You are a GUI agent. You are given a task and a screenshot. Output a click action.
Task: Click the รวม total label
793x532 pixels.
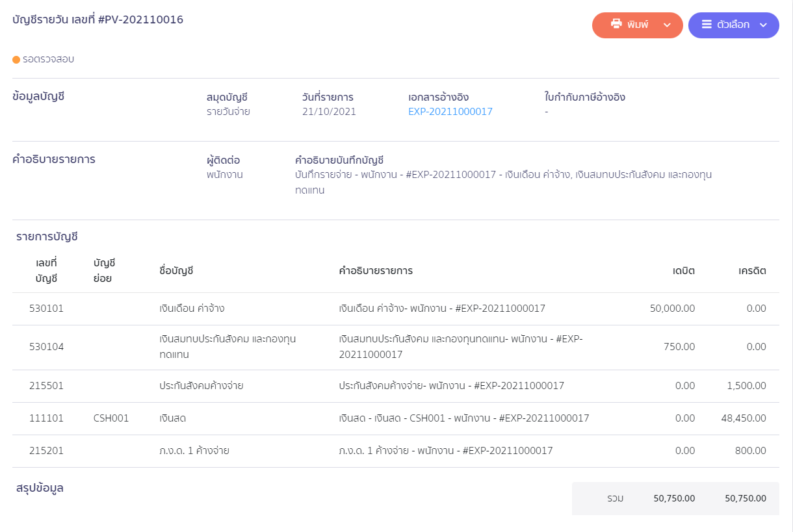tap(615, 499)
